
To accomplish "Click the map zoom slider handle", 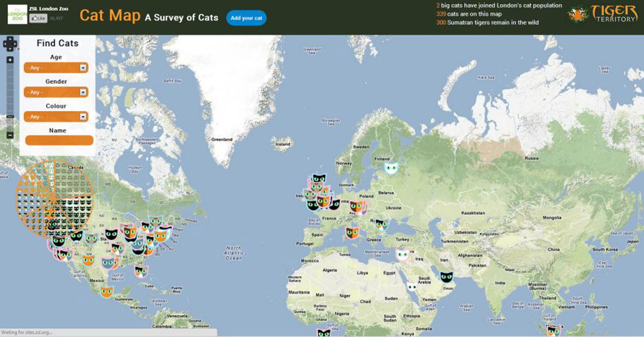I will pos(10,117).
